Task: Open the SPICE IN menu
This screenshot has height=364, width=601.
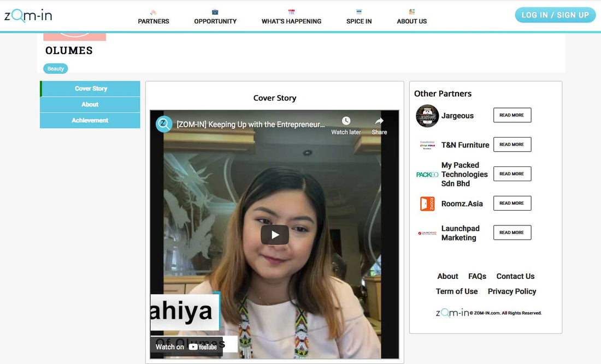Action: point(359,21)
